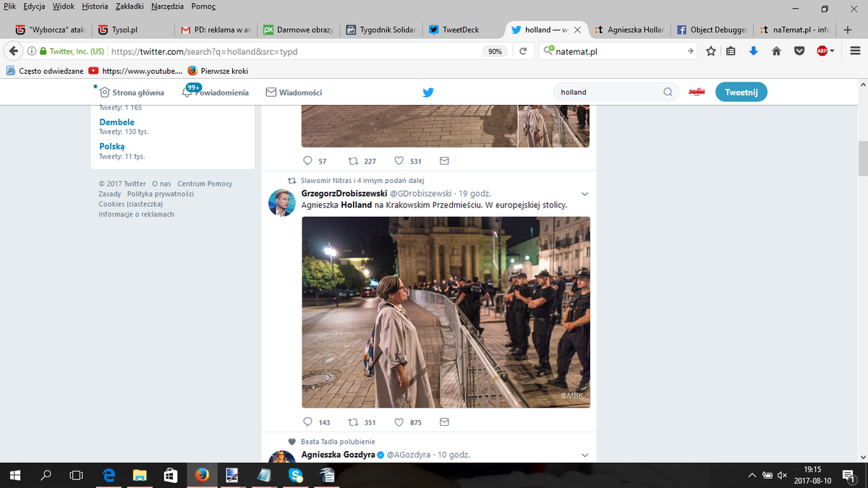Expand options chevron on Agnieszka Gozdyra tweet
Viewport: 868px width, 488px height.
pos(584,455)
